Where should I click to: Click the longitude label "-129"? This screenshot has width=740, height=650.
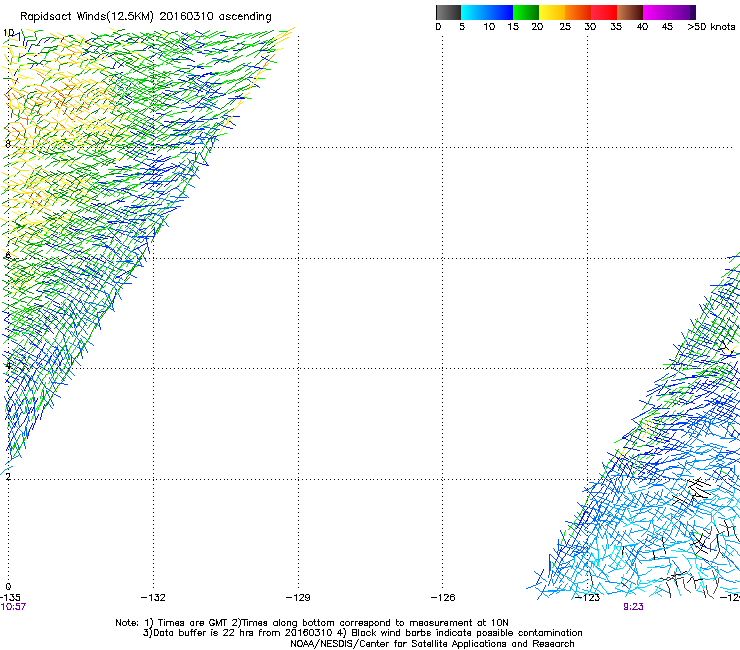click(298, 598)
